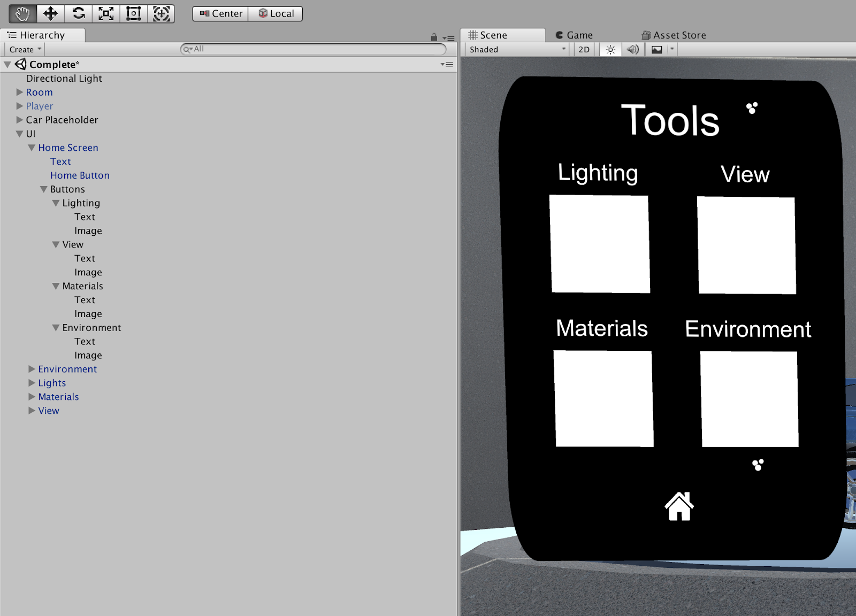The height and width of the screenshot is (616, 856).
Task: Open the scene effects dropdown arrow
Action: coord(672,50)
